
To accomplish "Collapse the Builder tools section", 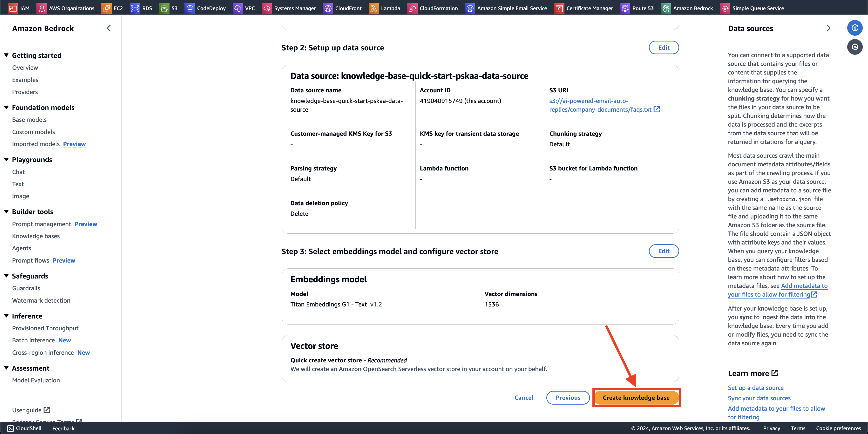I will (7, 211).
